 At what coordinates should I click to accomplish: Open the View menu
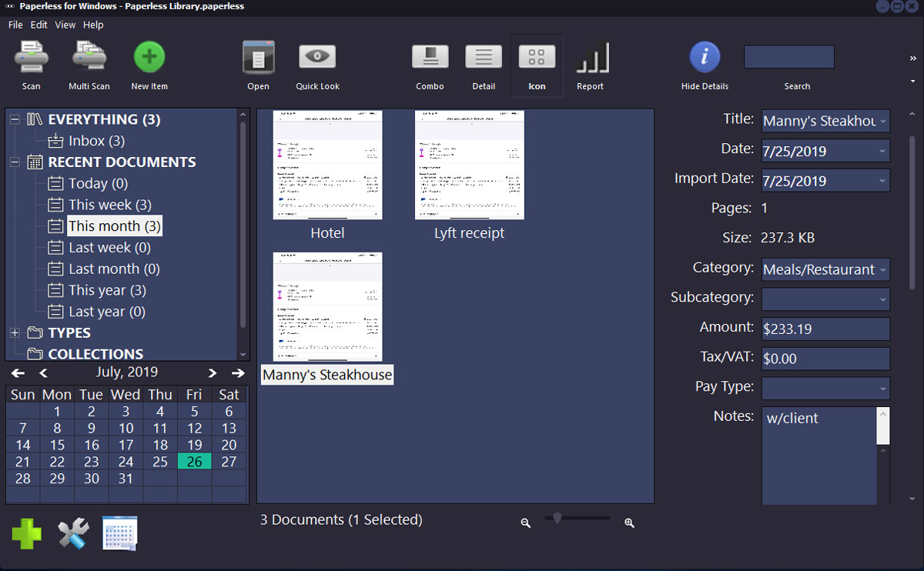(x=65, y=25)
